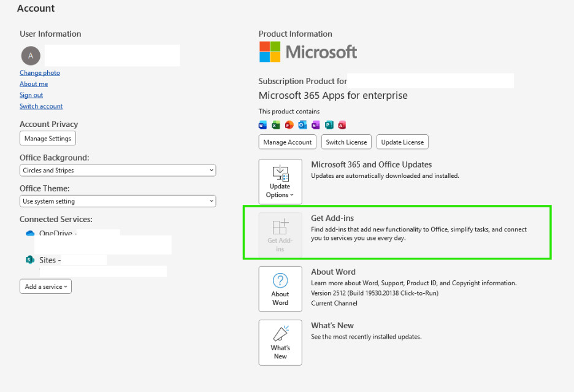Click the OneNote app icon in product list
Image resolution: width=574 pixels, height=392 pixels.
pyautogui.click(x=316, y=125)
